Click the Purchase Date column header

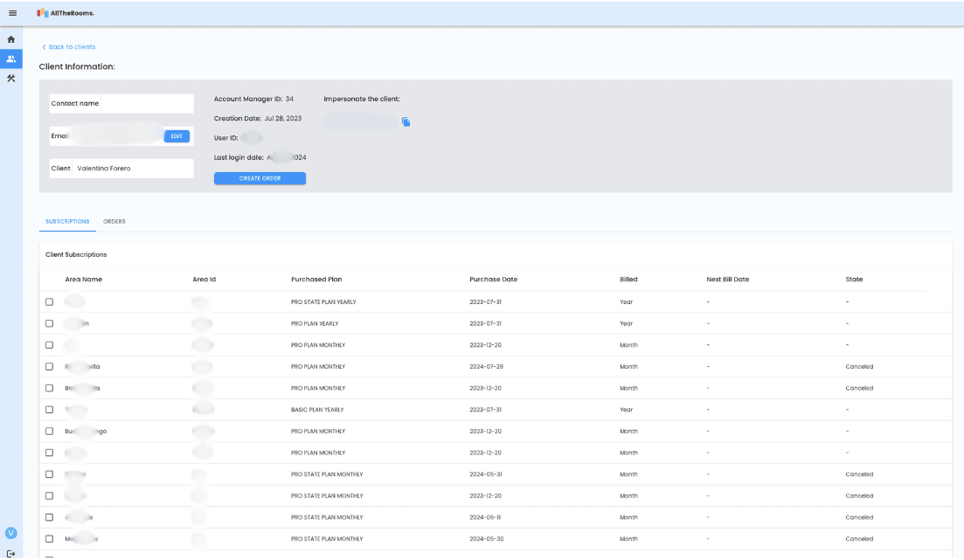click(493, 280)
